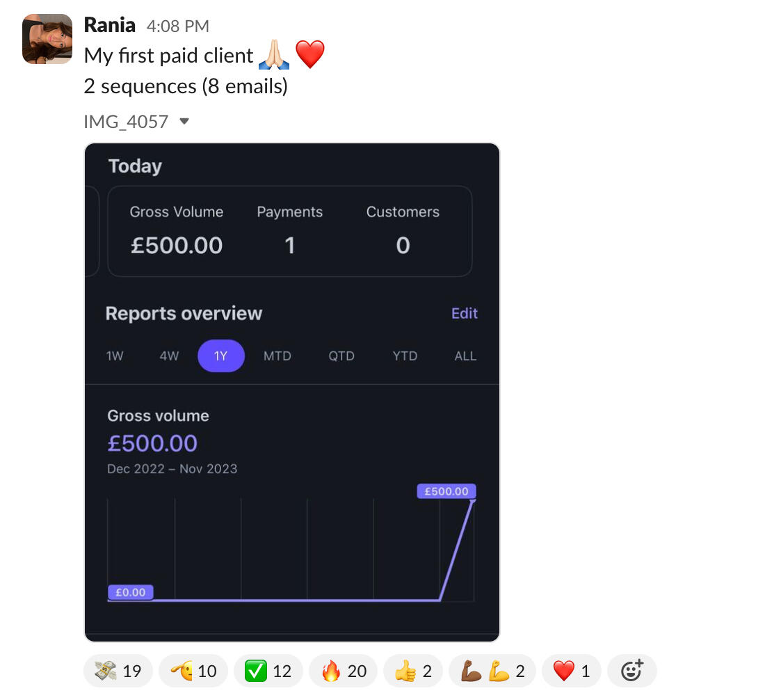Click the flexed biceps reaction

[492, 671]
